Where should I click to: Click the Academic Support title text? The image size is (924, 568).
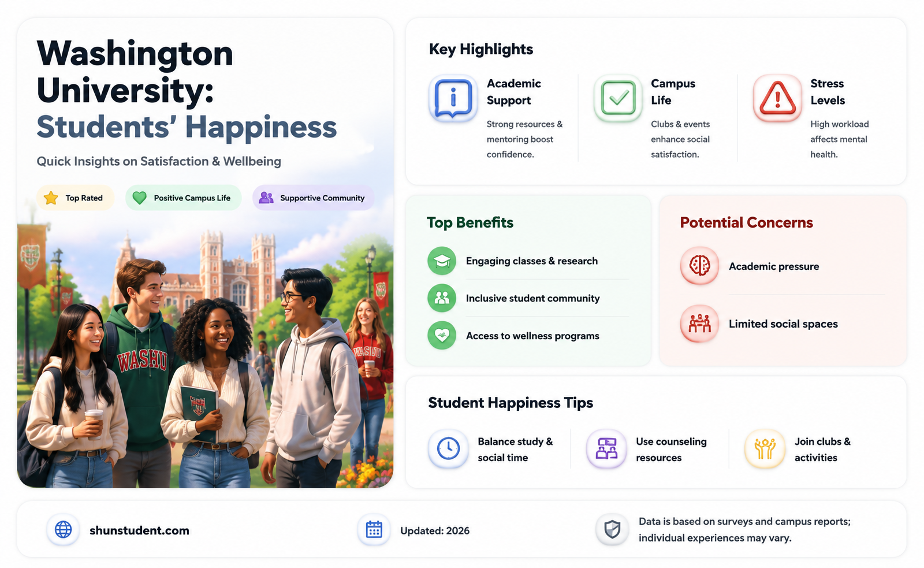pyautogui.click(x=513, y=92)
